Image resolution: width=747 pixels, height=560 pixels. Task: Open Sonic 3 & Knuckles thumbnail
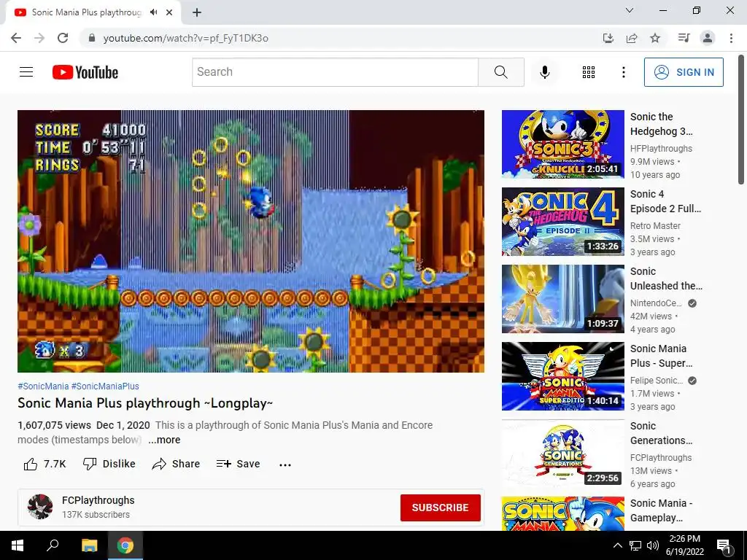562,144
